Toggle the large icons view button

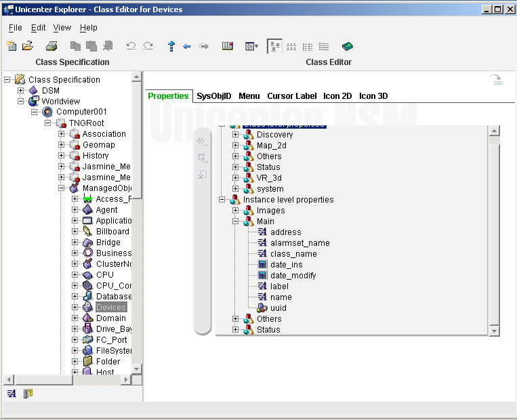pyautogui.click(x=274, y=46)
